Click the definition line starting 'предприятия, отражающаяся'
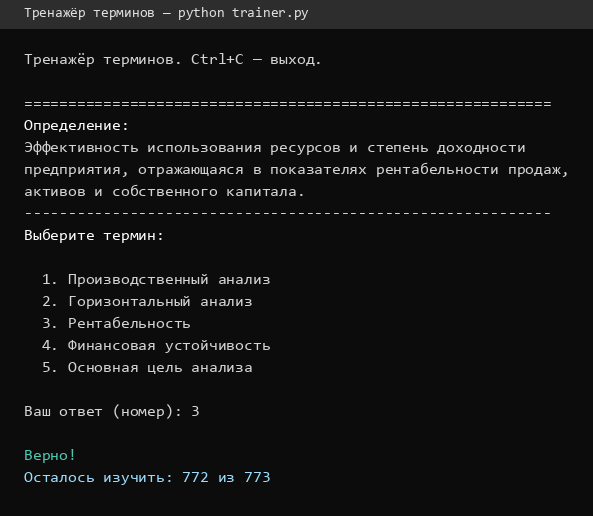The height and width of the screenshot is (516, 593). [x=296, y=170]
